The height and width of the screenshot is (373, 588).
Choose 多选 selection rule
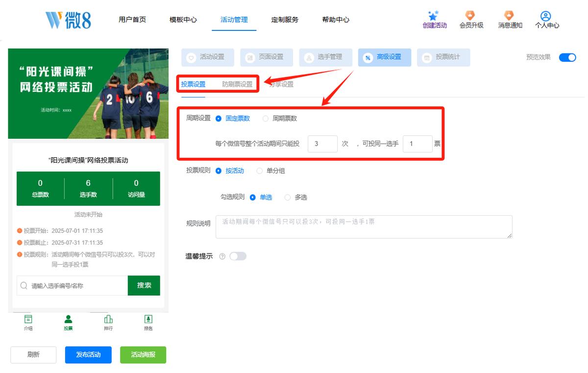point(296,197)
